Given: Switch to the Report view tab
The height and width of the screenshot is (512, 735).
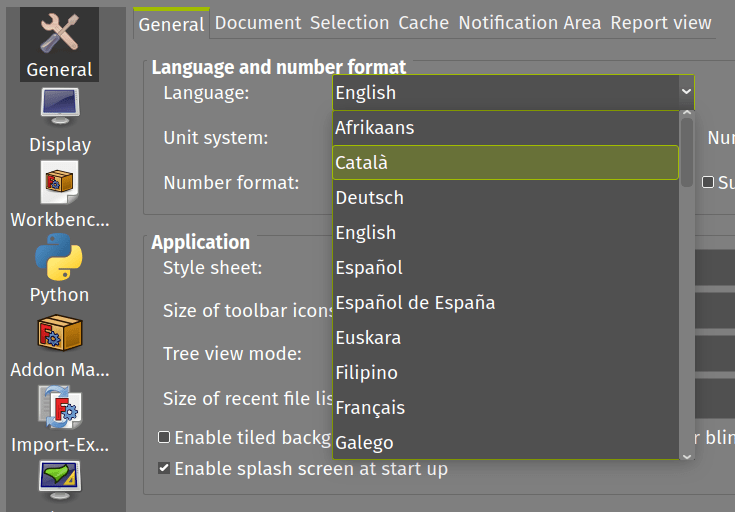Looking at the screenshot, I should point(661,22).
